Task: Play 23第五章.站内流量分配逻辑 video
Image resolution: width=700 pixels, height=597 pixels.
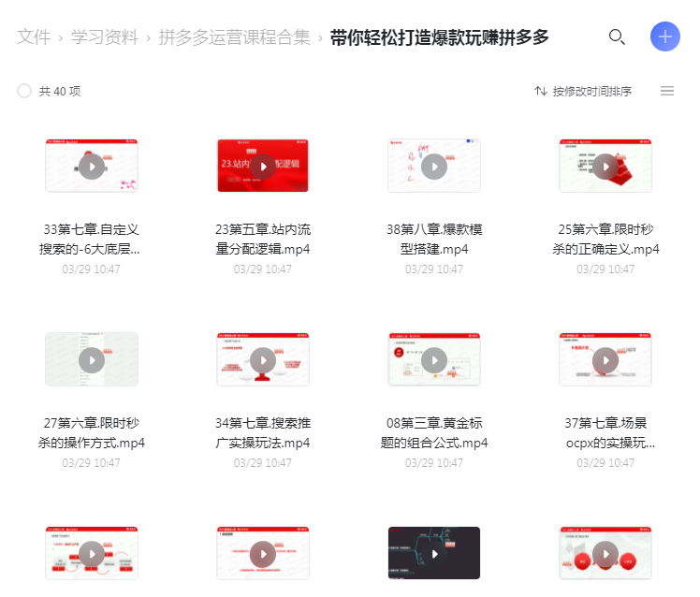Action: pos(263,167)
